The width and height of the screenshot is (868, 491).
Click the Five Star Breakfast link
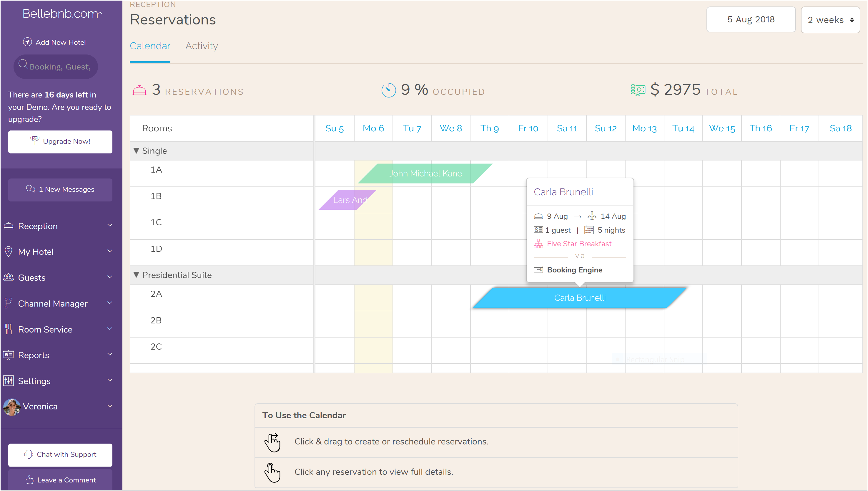click(x=579, y=243)
